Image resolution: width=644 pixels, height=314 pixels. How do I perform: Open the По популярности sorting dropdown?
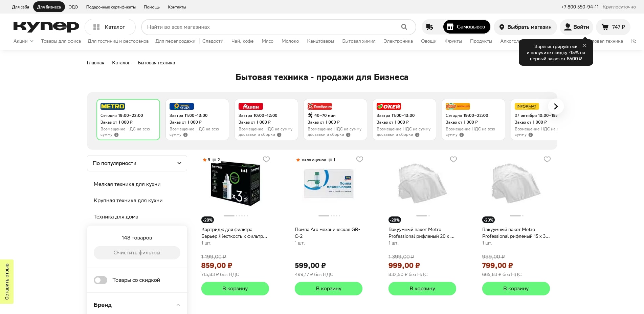point(137,163)
